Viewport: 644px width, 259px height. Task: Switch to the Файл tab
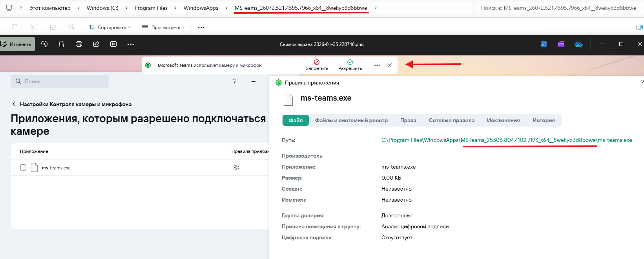tap(296, 120)
